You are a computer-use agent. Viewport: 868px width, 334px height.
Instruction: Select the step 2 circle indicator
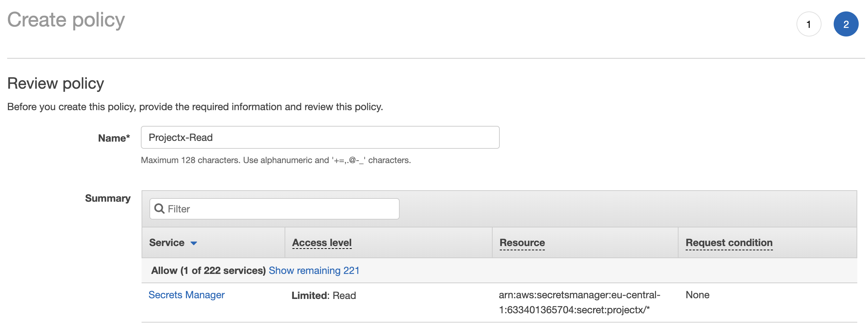pos(846,24)
